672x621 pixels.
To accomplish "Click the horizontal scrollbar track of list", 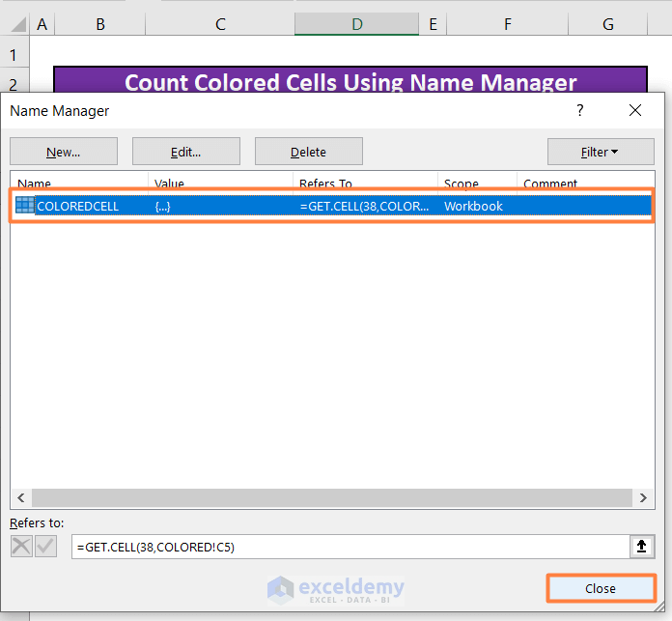I will pos(332,497).
